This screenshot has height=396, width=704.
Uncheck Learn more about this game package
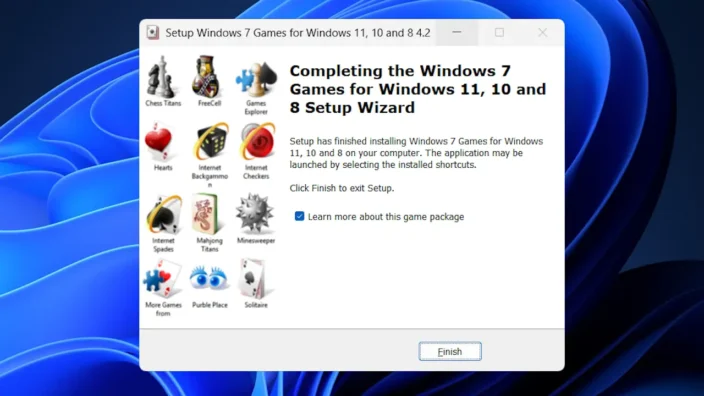299,216
